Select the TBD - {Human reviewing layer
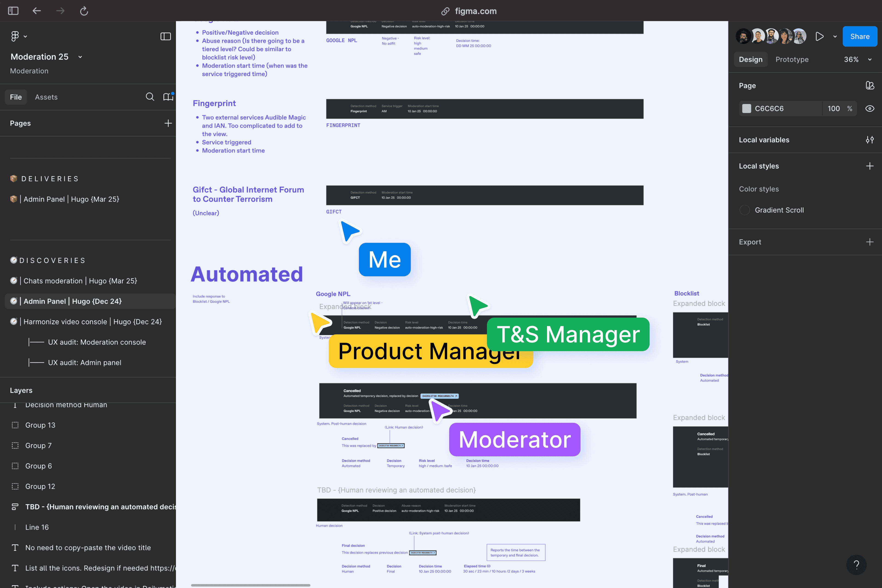 pyautogui.click(x=100, y=507)
